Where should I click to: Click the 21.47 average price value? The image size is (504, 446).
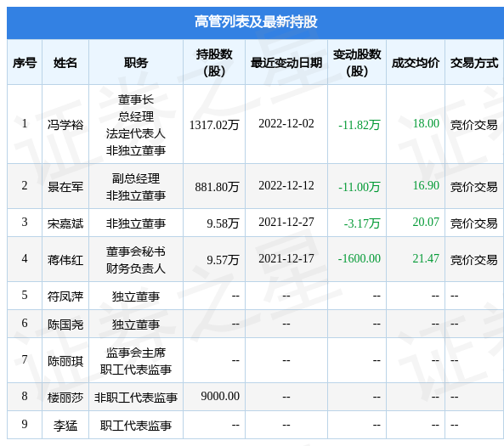click(x=426, y=258)
